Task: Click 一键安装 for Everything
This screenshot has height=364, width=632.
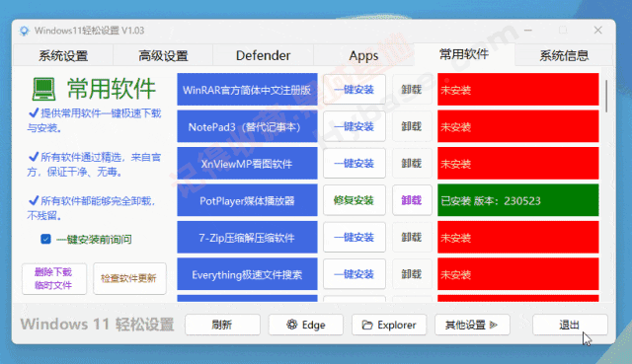Action: pos(355,274)
